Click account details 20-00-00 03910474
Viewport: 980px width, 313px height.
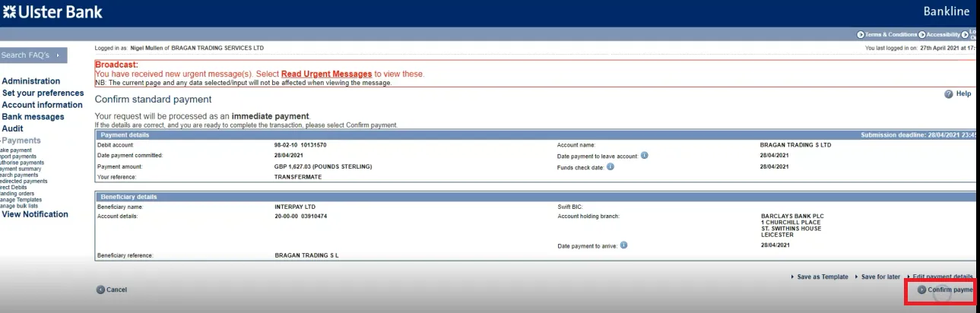[300, 216]
